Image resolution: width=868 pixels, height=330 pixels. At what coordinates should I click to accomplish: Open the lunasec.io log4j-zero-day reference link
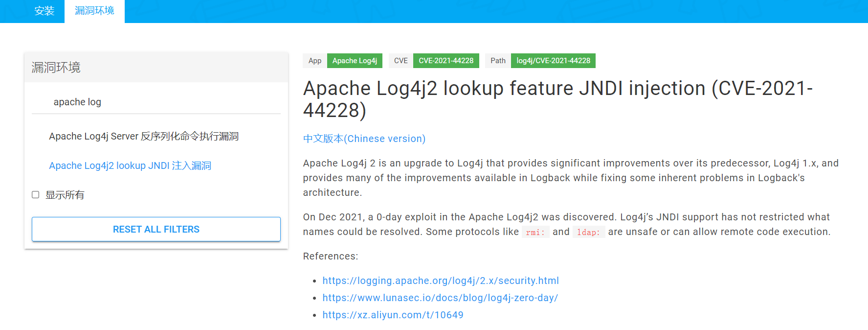click(440, 298)
